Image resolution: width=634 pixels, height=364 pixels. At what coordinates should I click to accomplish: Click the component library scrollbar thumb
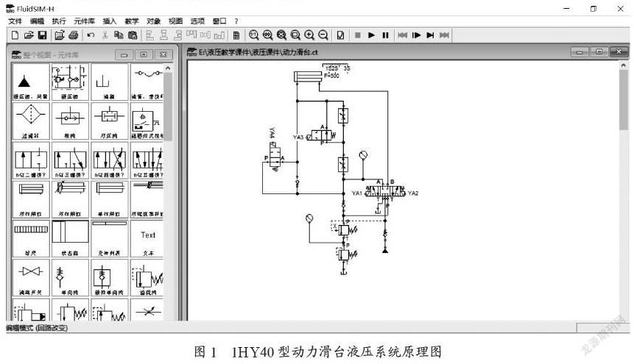168,107
